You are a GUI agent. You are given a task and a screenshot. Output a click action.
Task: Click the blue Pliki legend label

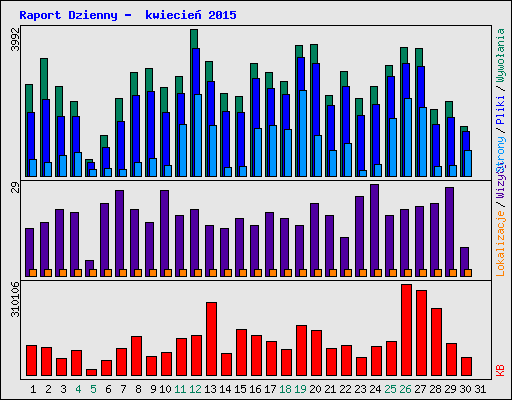tap(500, 110)
